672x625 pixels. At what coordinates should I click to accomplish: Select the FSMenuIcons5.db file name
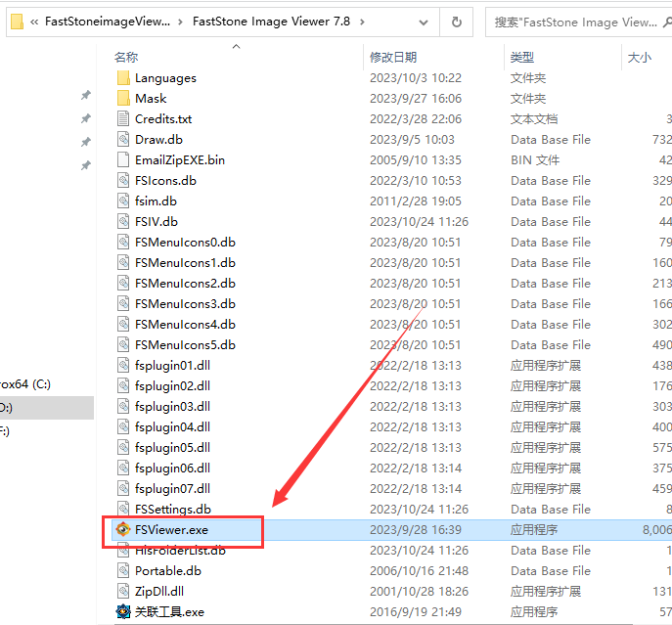pos(185,345)
